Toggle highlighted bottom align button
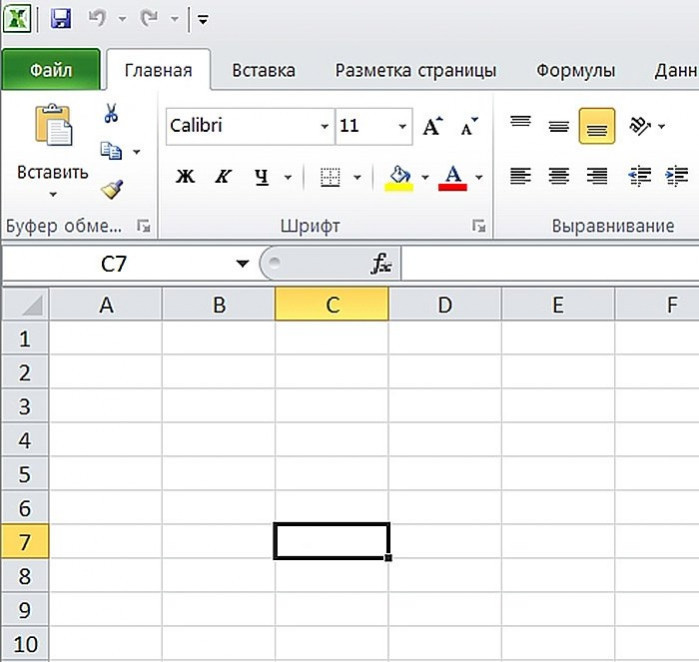 click(x=597, y=126)
